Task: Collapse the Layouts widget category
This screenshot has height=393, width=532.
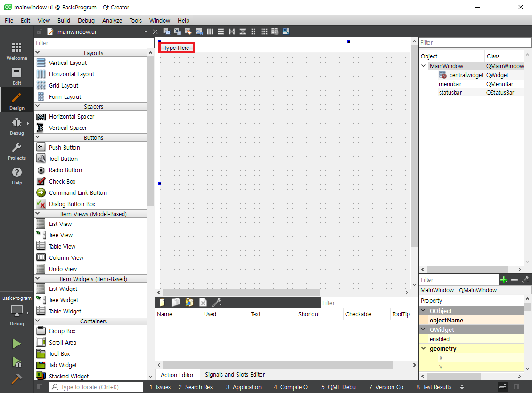Action: (38, 53)
